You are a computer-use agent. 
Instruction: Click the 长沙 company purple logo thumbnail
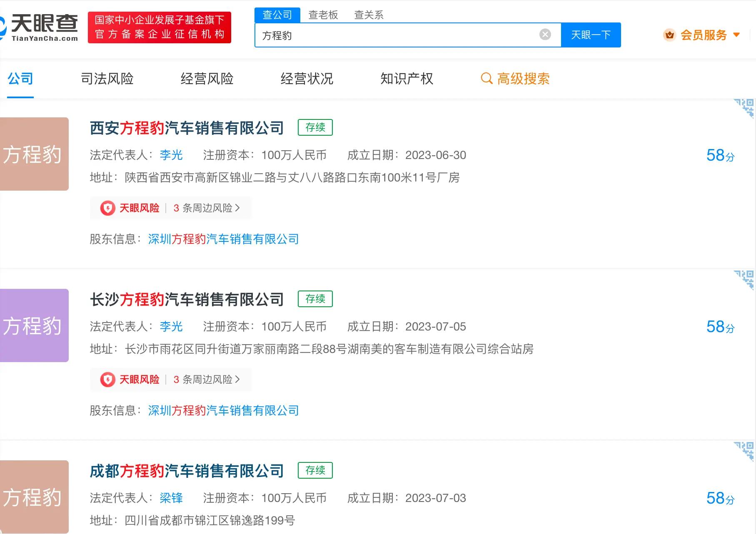click(34, 325)
